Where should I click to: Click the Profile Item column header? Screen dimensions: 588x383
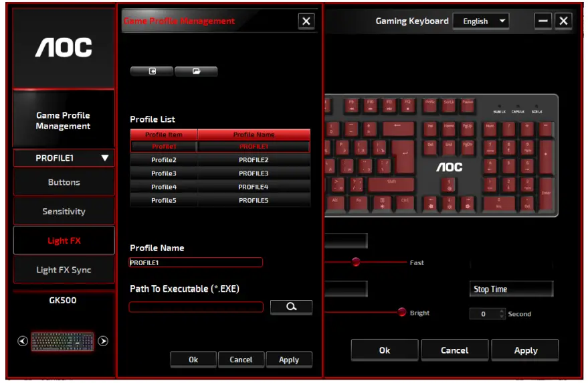coord(164,135)
